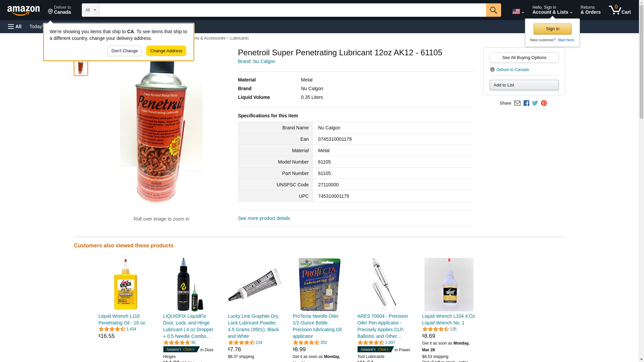Click the search magnifier button
644x362 pixels.
[x=493, y=10]
